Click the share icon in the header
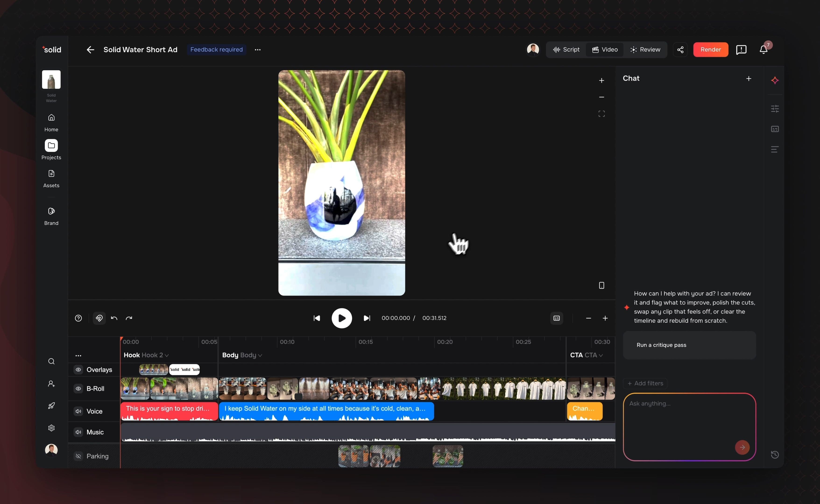Viewport: 820px width, 504px height. [x=680, y=50]
